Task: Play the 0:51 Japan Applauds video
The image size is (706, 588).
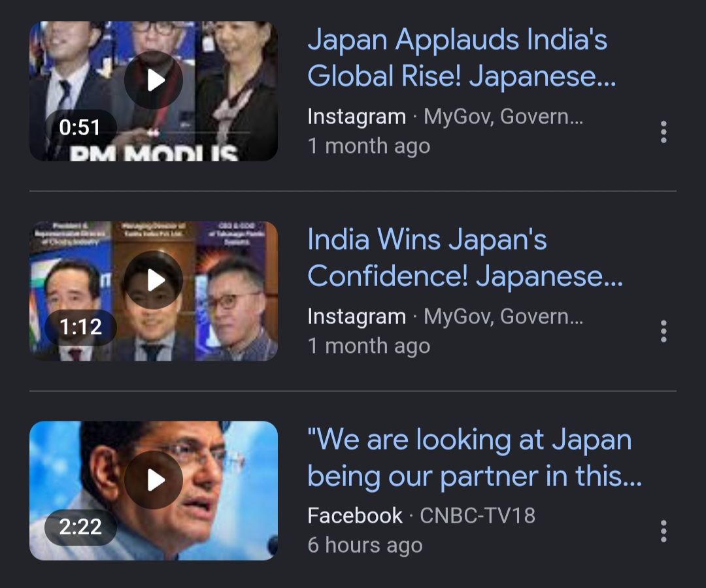Action: coord(154,80)
